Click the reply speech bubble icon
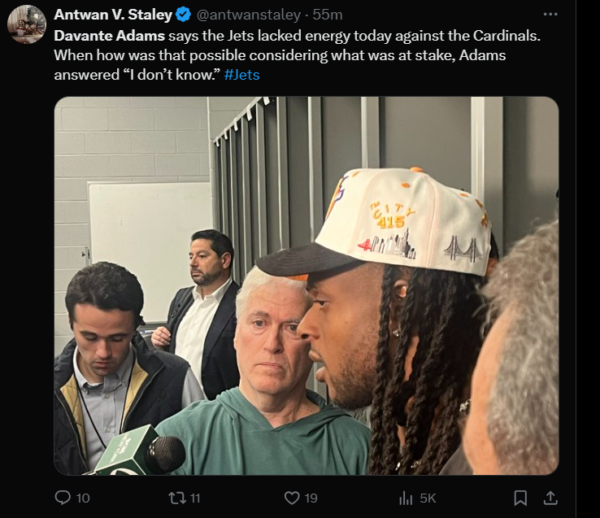 (x=63, y=498)
